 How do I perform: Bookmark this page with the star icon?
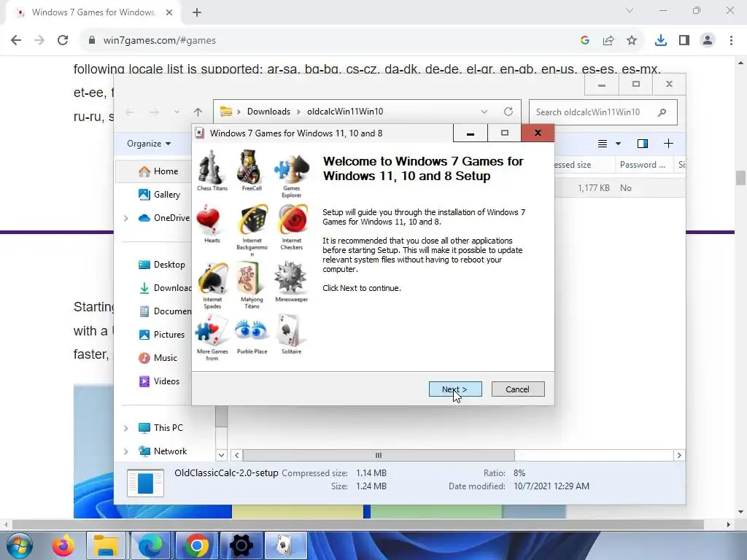pyautogui.click(x=632, y=41)
